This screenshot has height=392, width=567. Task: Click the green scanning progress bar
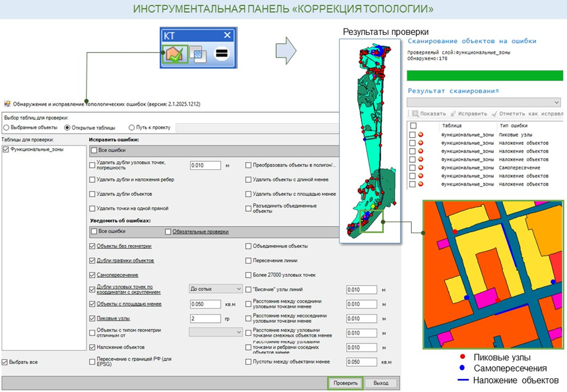(485, 76)
